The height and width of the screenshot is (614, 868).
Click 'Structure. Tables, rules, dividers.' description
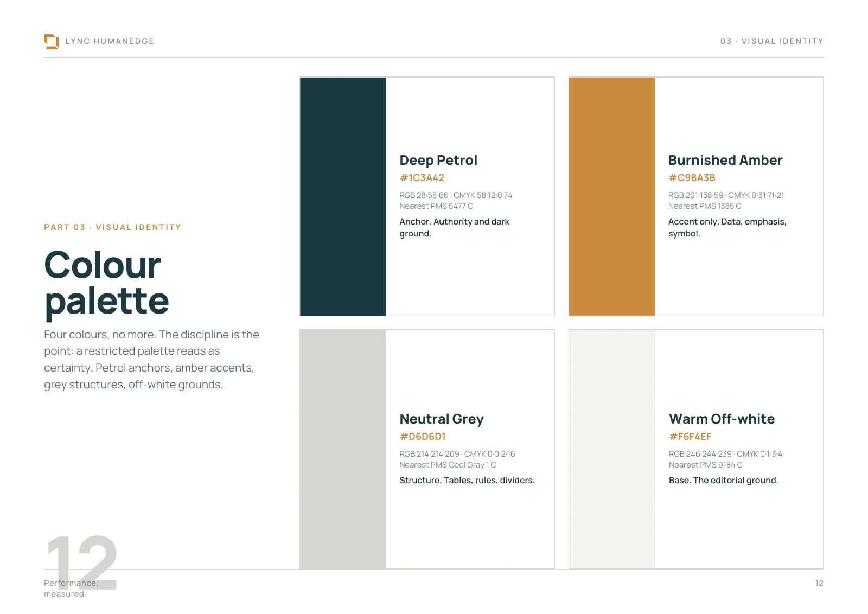coord(467,481)
